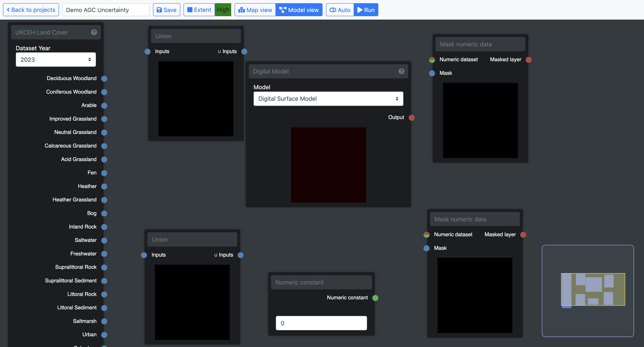The height and width of the screenshot is (347, 644).
Task: Toggle the Extent button
Action: point(199,10)
